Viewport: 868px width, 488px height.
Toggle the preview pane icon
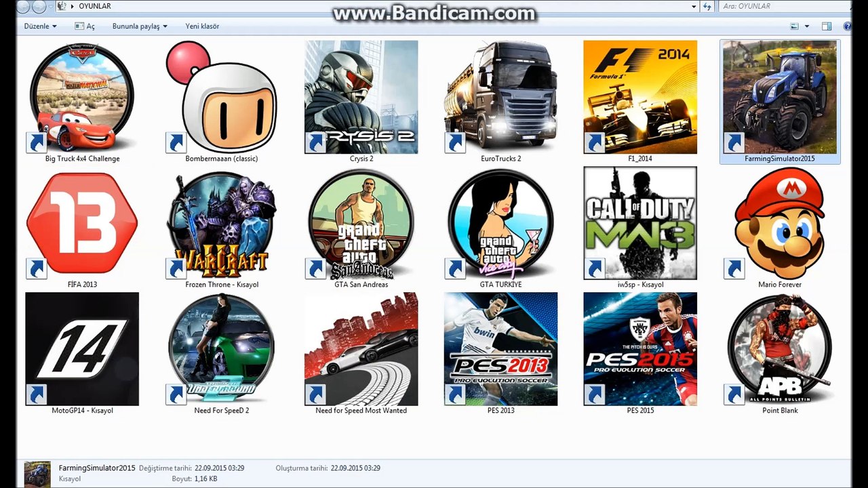click(x=827, y=26)
